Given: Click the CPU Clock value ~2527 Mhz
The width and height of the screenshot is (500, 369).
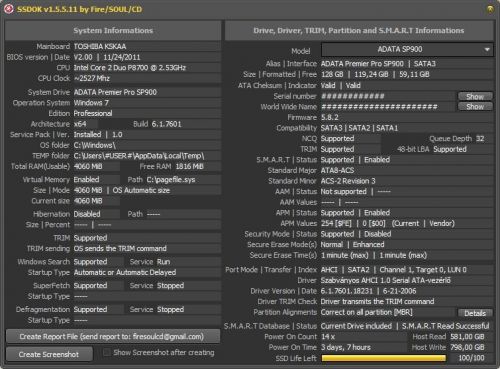Looking at the screenshot, I should [x=92, y=78].
